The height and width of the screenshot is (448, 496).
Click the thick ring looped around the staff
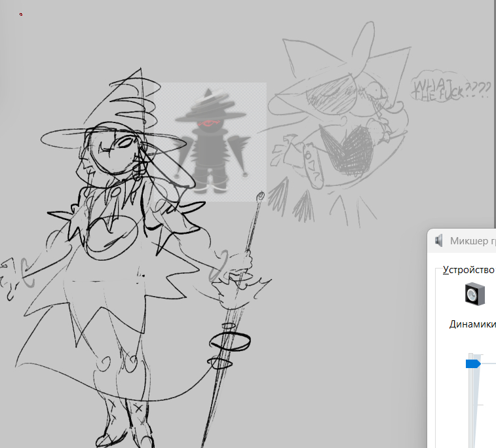(x=231, y=341)
